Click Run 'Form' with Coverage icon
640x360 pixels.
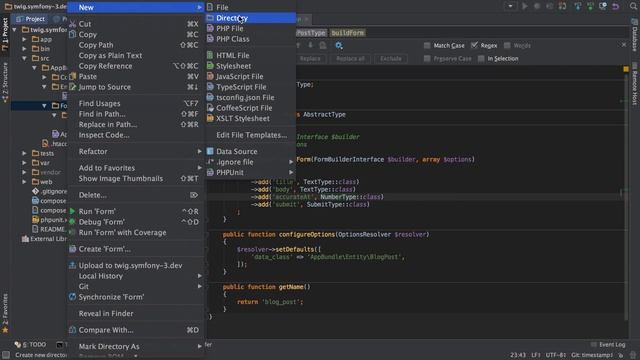click(73, 233)
